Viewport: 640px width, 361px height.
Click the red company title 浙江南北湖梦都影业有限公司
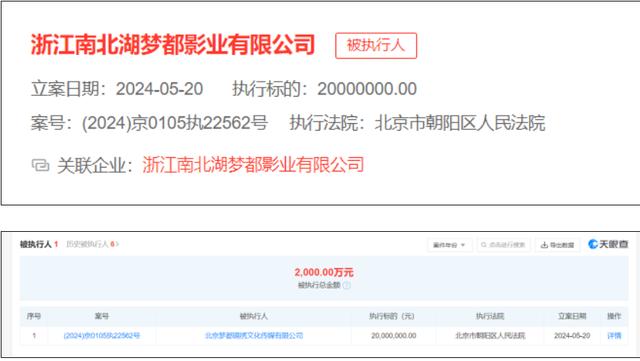(173, 45)
